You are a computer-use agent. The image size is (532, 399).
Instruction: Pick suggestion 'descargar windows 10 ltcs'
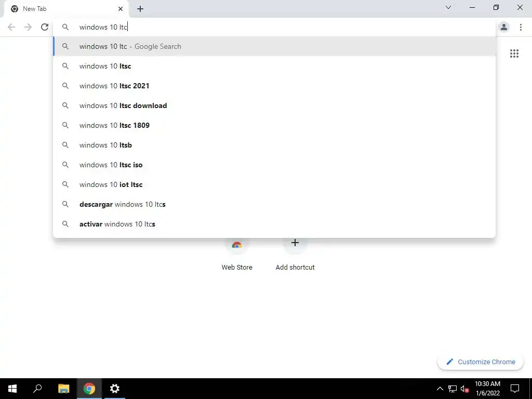point(274,204)
